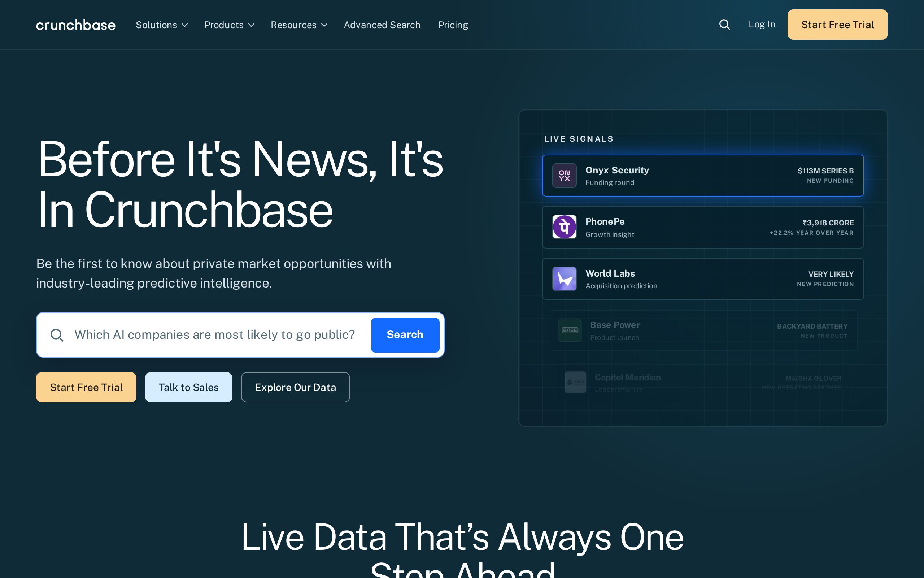Click the Onyx Security logo icon

tap(565, 176)
